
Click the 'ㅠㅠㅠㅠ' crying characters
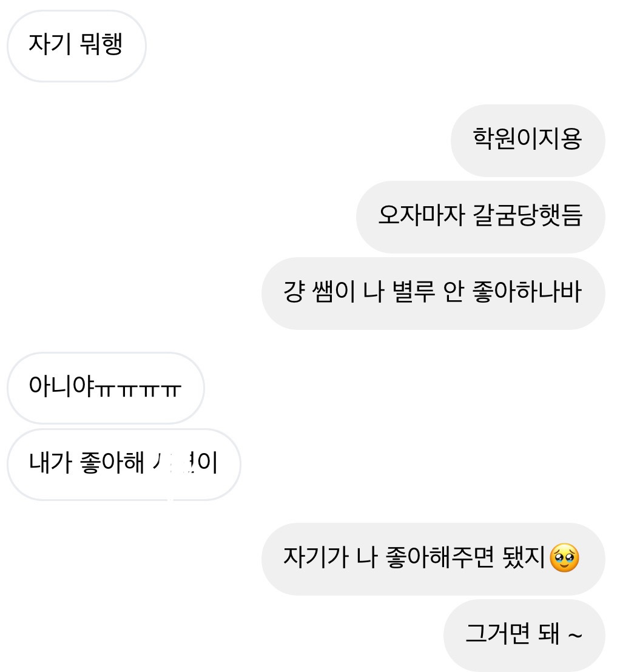(138, 389)
